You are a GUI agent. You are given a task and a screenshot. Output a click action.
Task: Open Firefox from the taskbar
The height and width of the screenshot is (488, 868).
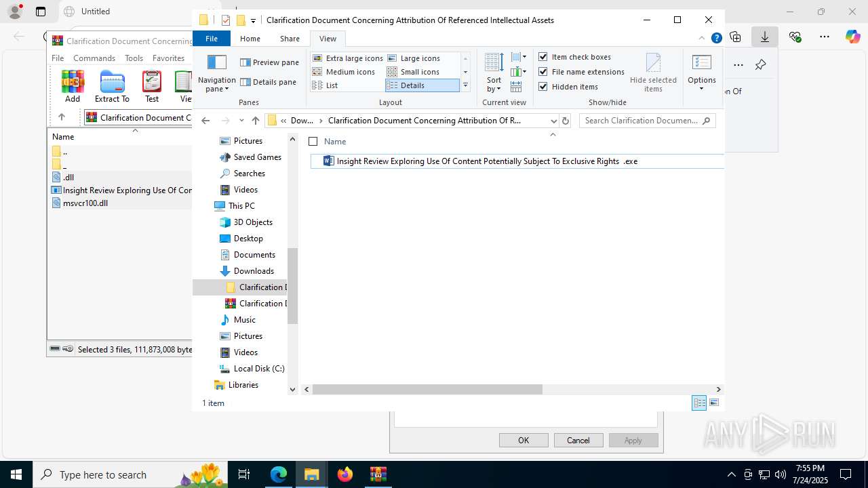click(345, 474)
